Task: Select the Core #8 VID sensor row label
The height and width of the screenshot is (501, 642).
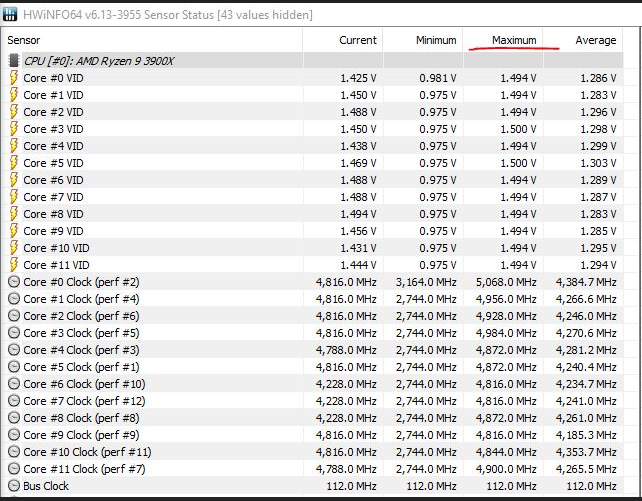Action: pos(53,214)
